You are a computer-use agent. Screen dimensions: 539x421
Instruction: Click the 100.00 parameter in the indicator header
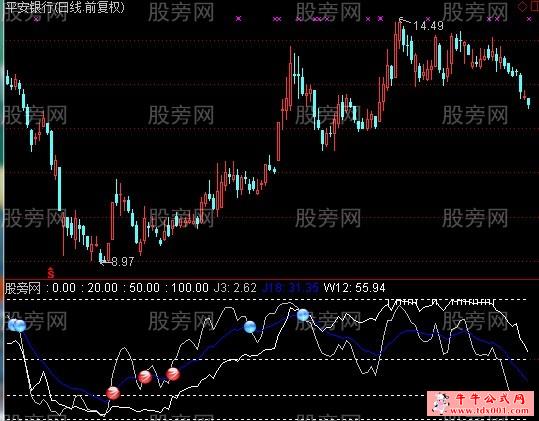(x=190, y=288)
